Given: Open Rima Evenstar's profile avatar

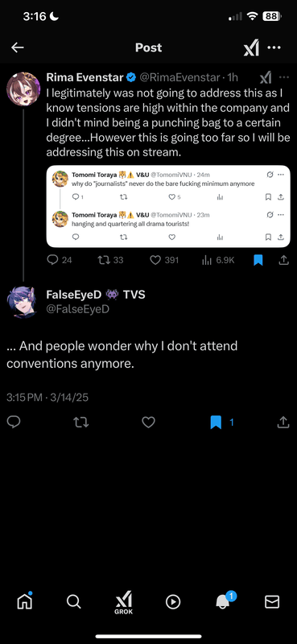Looking at the screenshot, I should tap(23, 89).
